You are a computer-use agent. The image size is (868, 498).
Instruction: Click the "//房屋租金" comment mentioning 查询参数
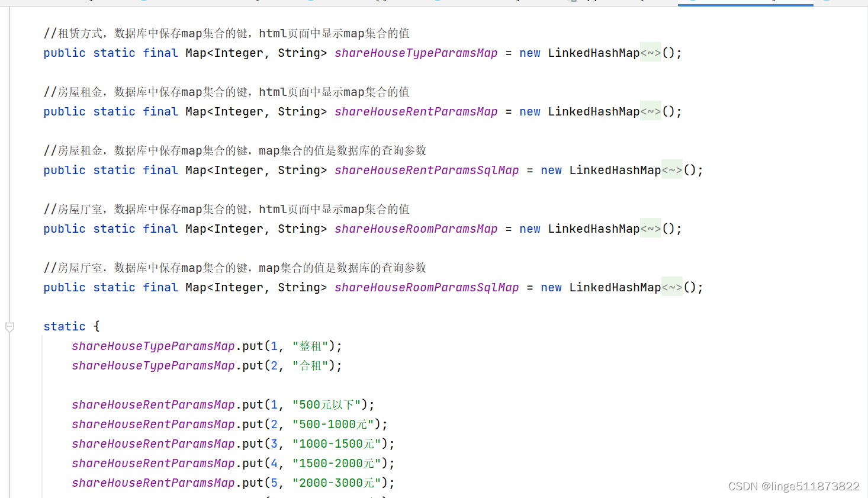(235, 151)
